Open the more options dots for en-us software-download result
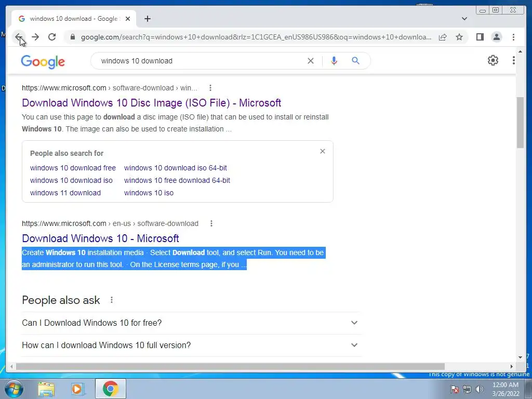The height and width of the screenshot is (399, 532). click(211, 223)
